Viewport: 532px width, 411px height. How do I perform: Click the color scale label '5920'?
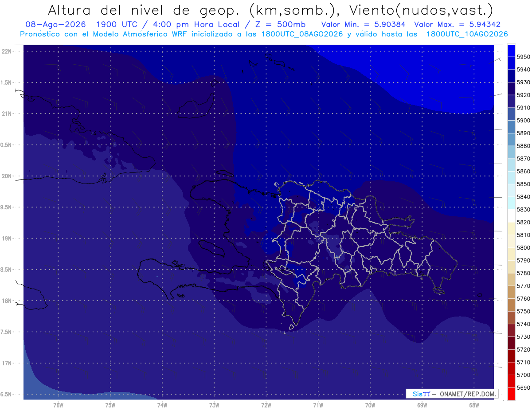524,95
